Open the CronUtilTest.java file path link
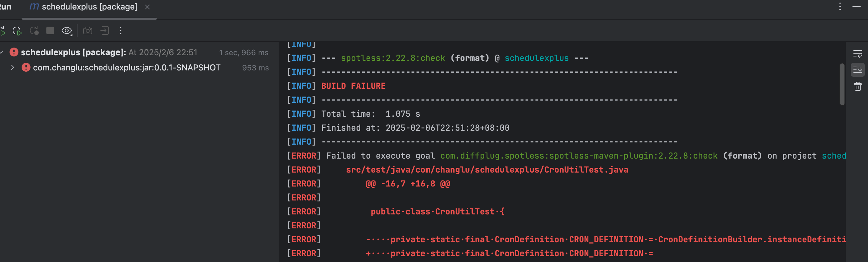Viewport: 868px width, 262px height. (487, 170)
